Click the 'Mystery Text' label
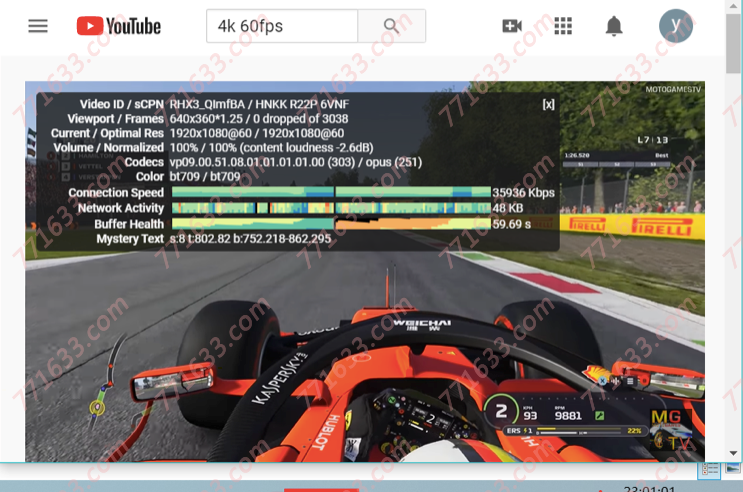Viewport: 743px width, 492px height. (130, 238)
